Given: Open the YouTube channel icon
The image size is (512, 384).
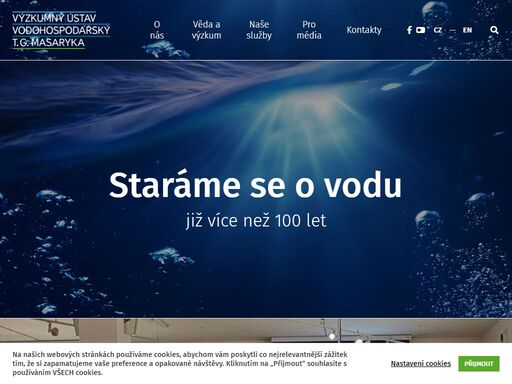Looking at the screenshot, I should click(x=420, y=30).
